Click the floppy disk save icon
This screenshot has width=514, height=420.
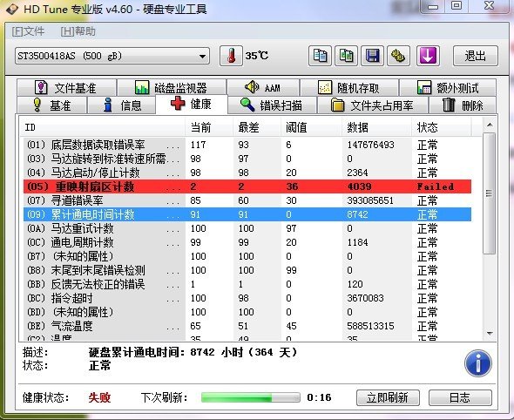point(372,56)
